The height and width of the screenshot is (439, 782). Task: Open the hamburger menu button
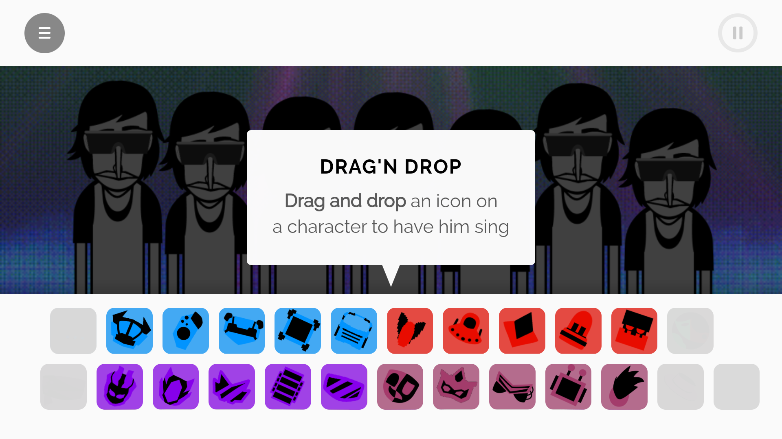point(44,33)
